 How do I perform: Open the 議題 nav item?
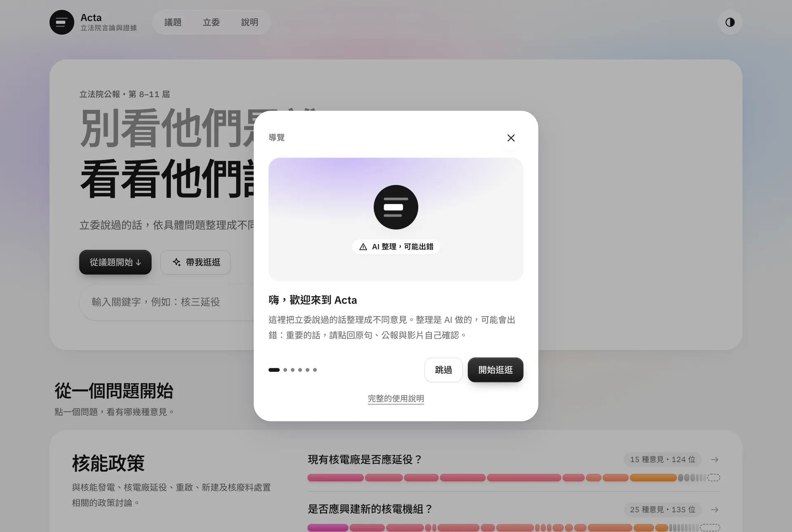(x=173, y=22)
